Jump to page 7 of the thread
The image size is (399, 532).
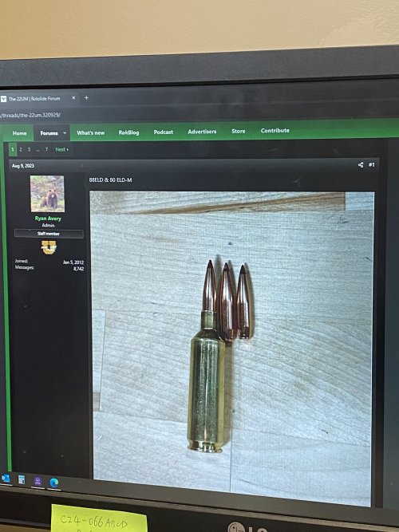46,149
